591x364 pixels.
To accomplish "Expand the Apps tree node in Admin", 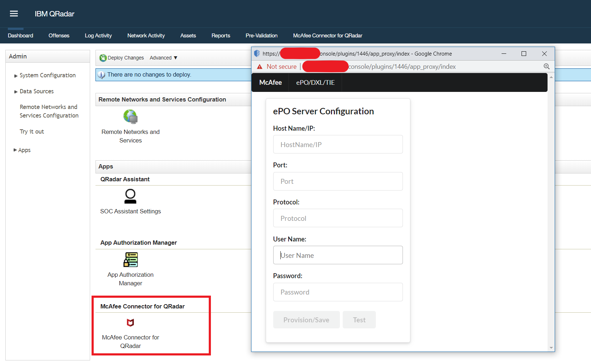I will [15, 150].
